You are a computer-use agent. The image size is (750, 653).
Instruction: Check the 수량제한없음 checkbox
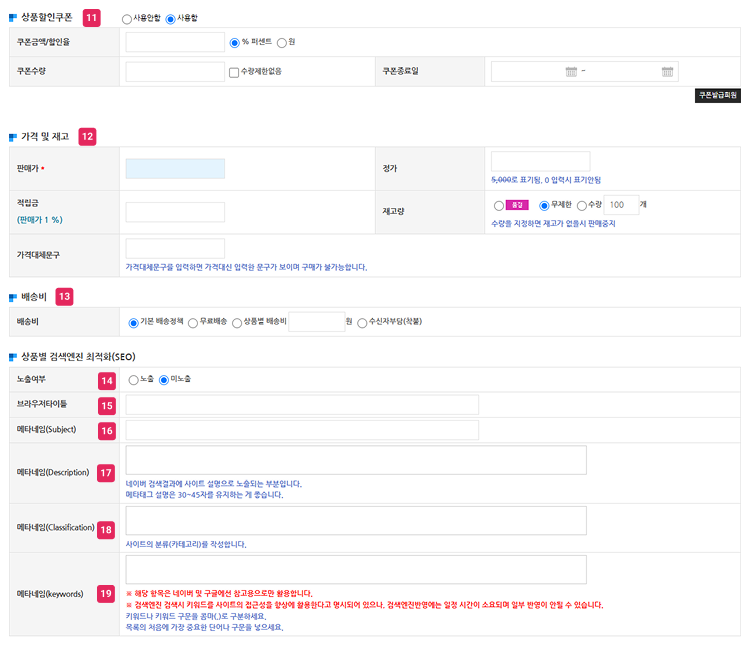[234, 72]
